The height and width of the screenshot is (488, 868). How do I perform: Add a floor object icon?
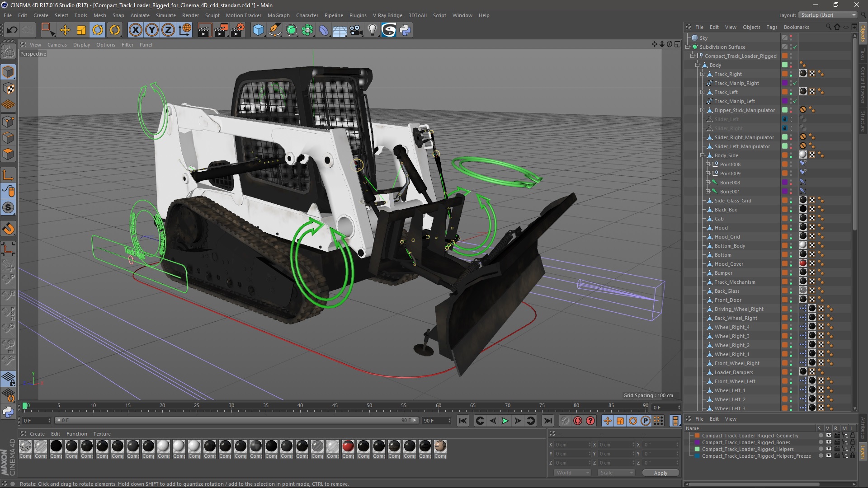click(x=340, y=30)
